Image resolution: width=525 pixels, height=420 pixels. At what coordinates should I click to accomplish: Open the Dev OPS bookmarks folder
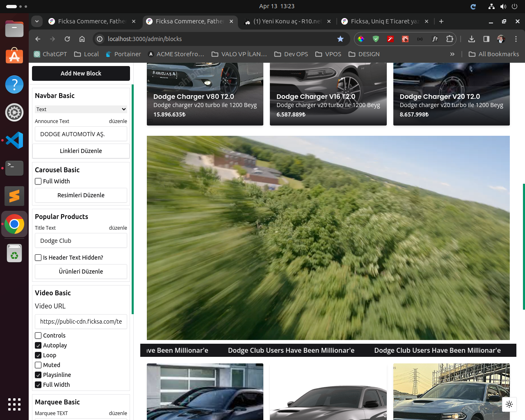pos(291,54)
